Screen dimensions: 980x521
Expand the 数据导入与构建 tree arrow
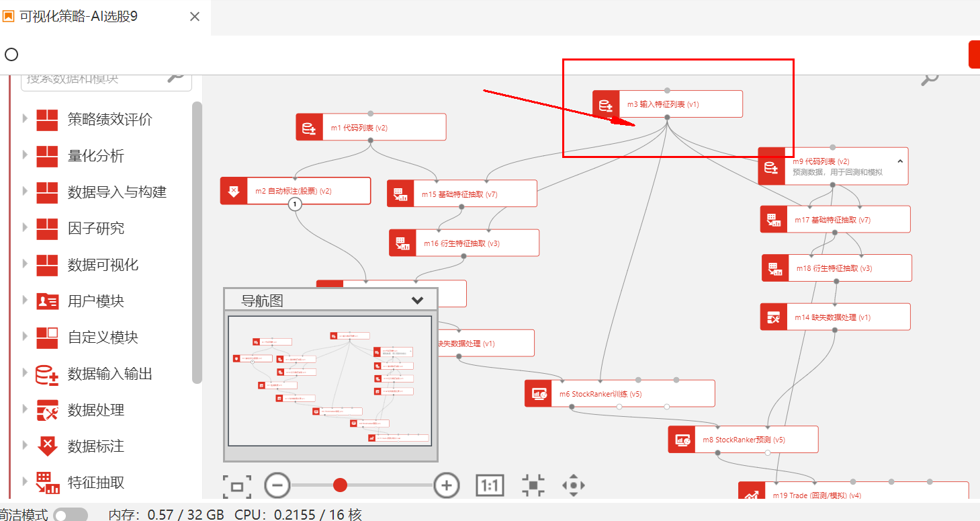click(25, 192)
